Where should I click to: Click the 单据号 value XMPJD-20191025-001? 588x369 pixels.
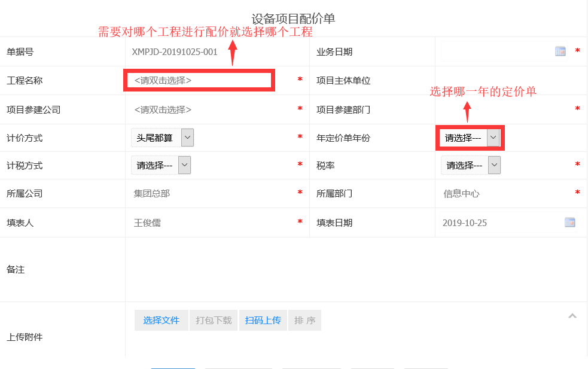(x=175, y=52)
